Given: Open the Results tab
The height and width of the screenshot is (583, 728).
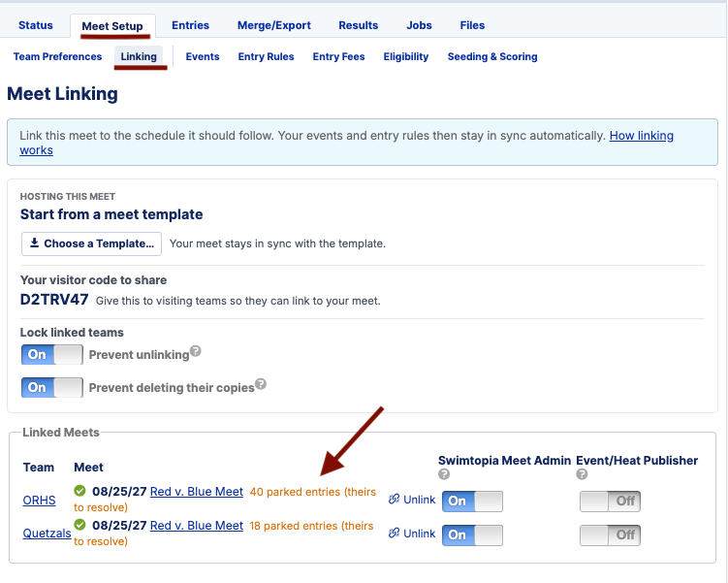Looking at the screenshot, I should (x=358, y=25).
